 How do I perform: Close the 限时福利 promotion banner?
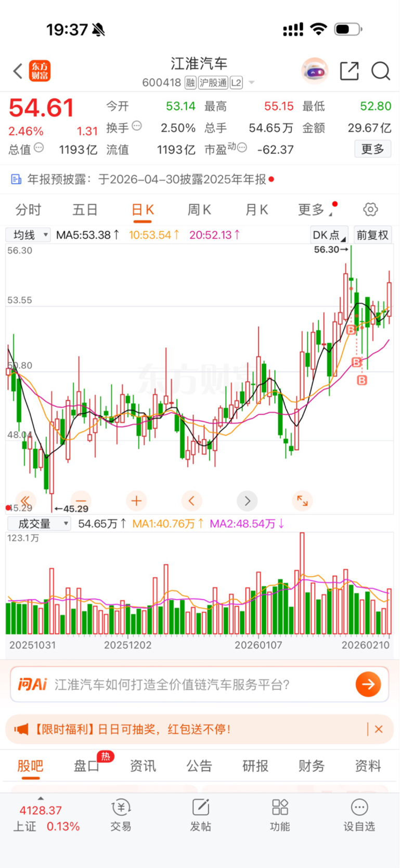coord(379,729)
